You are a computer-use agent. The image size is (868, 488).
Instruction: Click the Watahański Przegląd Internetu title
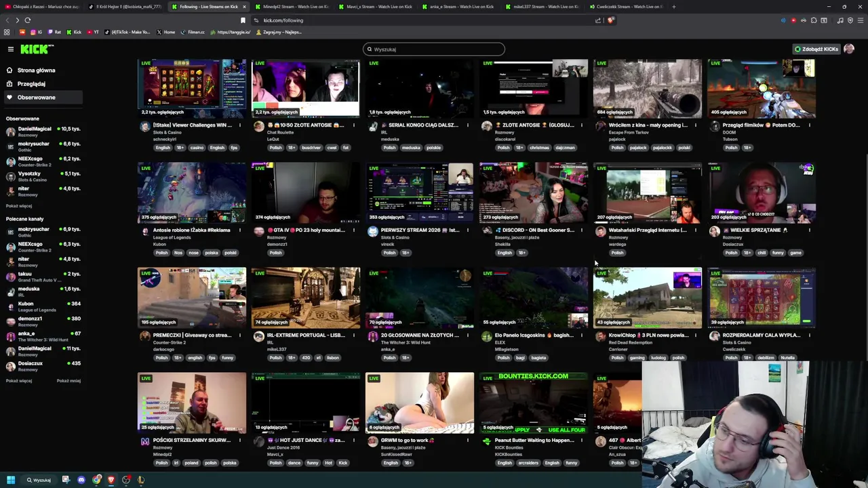[648, 230]
